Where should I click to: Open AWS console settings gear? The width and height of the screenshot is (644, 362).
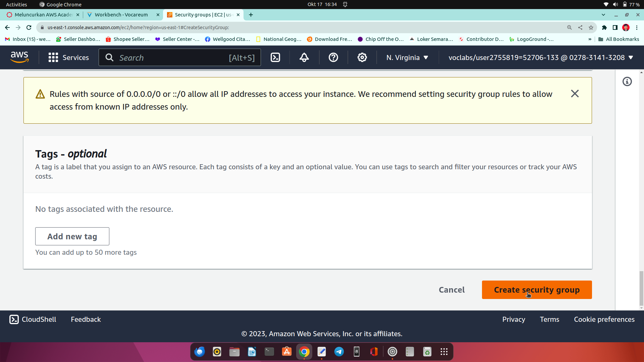[x=362, y=58]
